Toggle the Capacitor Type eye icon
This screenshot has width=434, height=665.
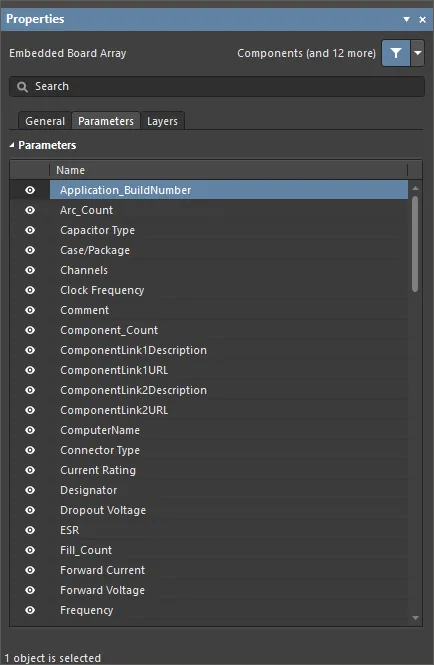tap(30, 230)
